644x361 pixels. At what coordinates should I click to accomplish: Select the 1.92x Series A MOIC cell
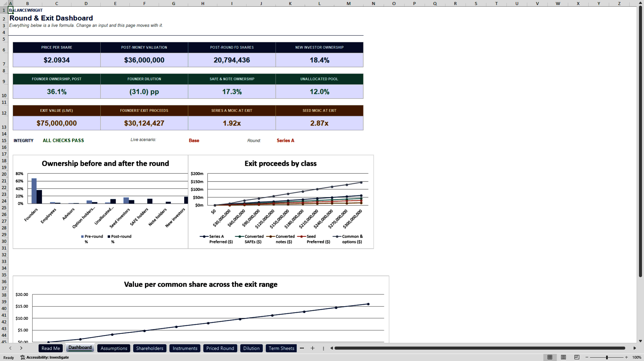click(232, 123)
